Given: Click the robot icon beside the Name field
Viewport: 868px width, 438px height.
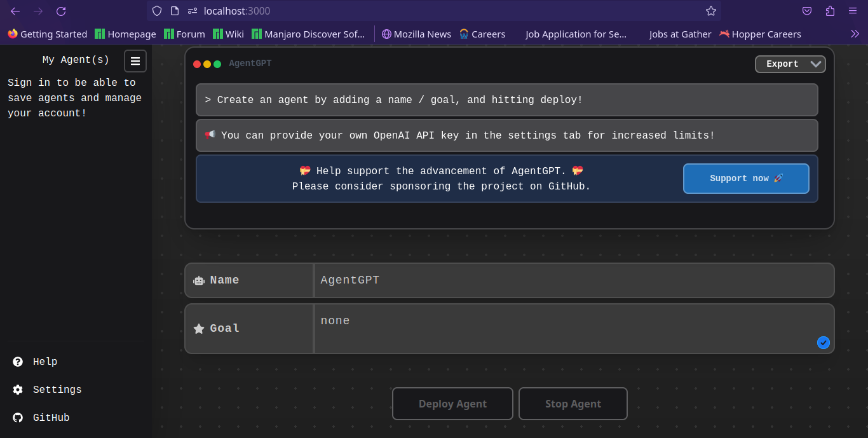Looking at the screenshot, I should [198, 280].
